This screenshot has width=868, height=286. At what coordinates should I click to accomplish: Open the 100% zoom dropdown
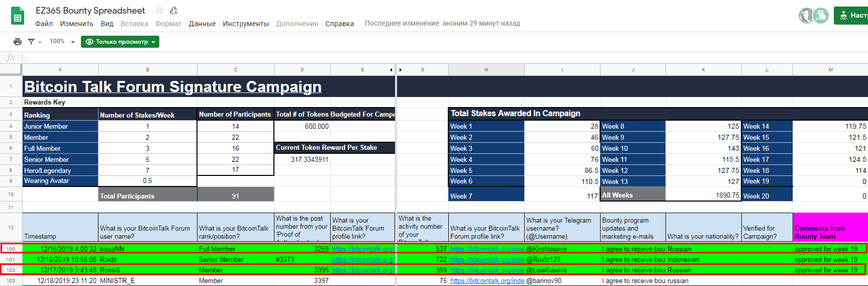point(62,42)
